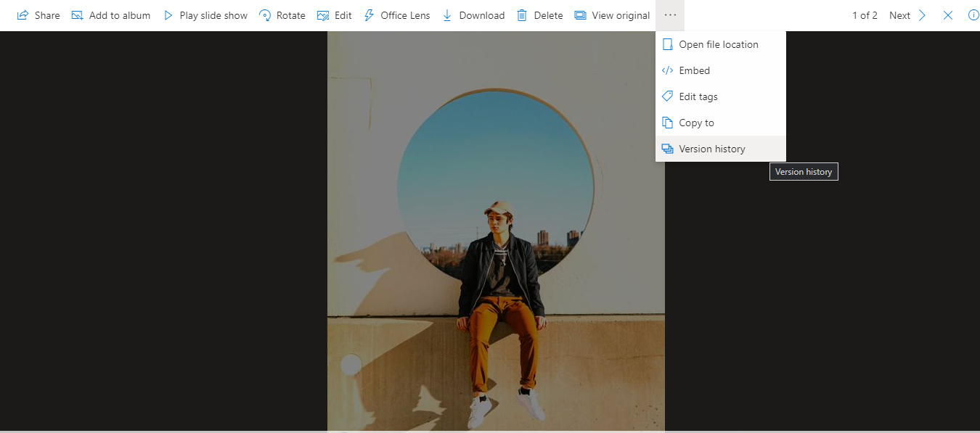Choose Edit tags in the menu

point(698,96)
